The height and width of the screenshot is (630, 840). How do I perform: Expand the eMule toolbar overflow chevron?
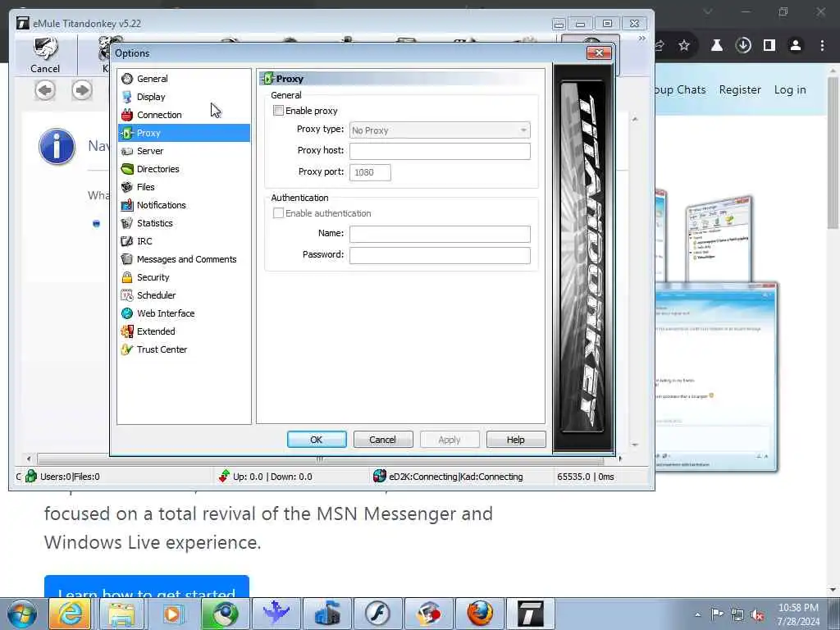click(641, 39)
